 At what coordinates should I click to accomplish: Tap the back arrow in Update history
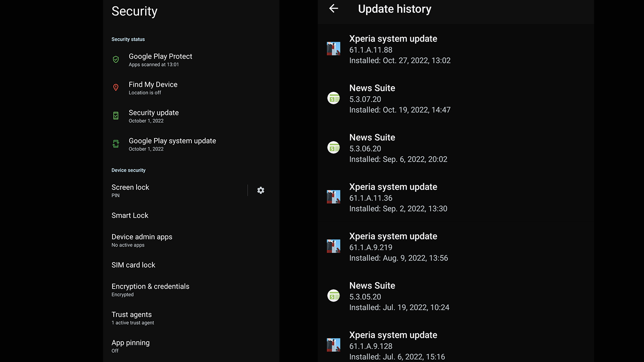coord(334,9)
